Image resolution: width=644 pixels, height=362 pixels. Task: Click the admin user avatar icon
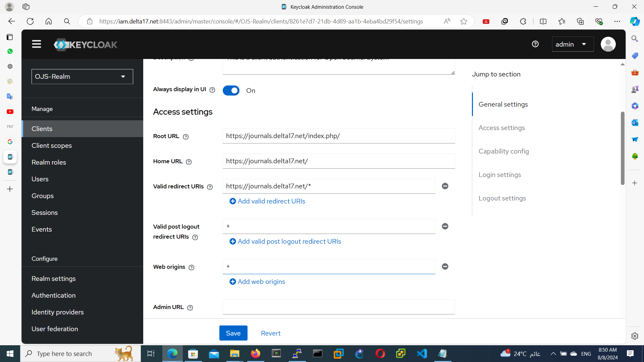pos(608,44)
